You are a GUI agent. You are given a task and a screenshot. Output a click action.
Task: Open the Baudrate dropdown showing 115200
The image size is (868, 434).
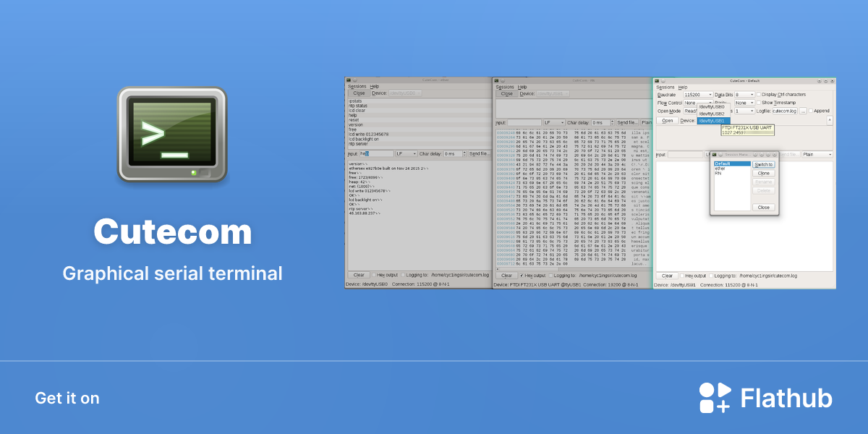(697, 95)
